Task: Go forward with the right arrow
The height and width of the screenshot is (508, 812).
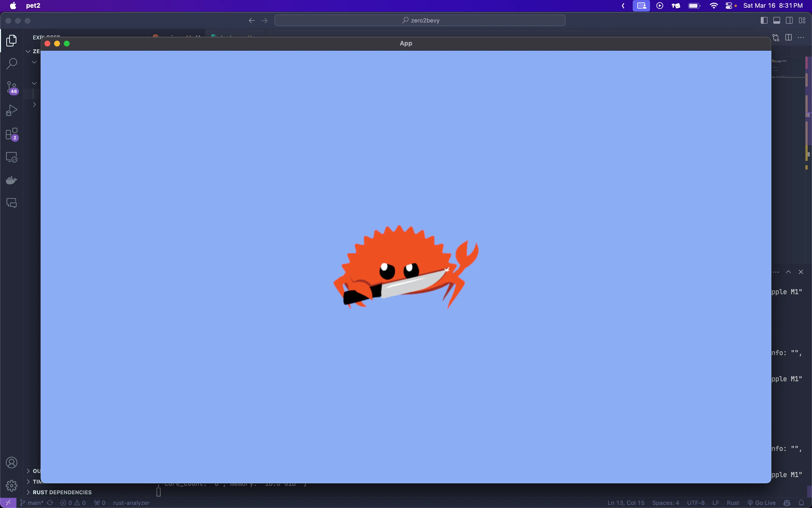Action: tap(264, 21)
